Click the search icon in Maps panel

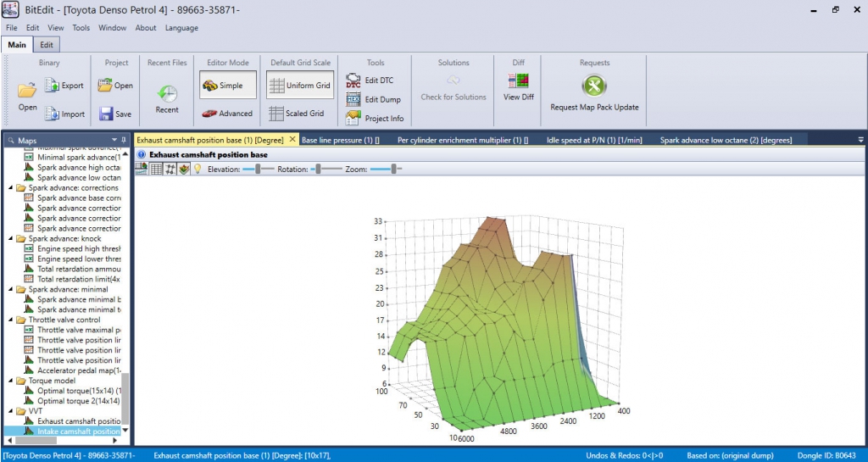pyautogui.click(x=10, y=141)
